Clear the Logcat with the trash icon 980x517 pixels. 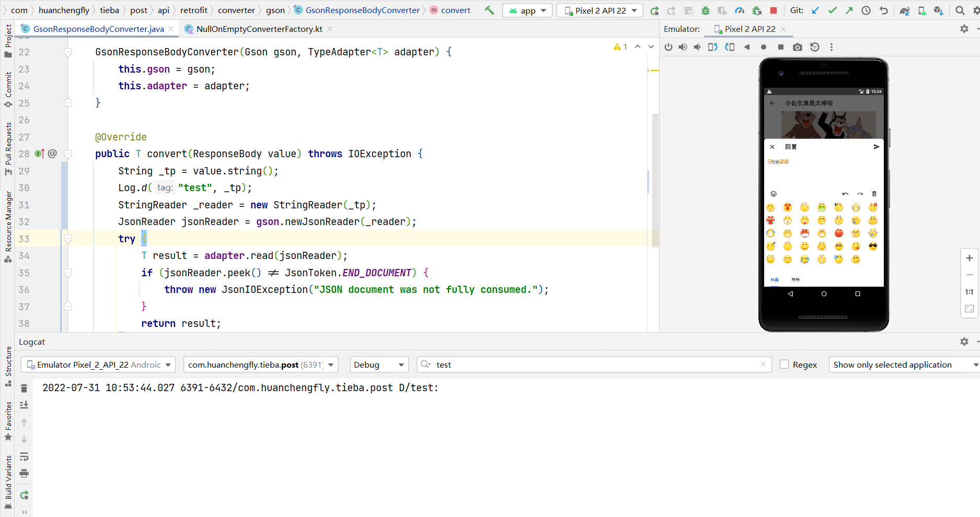24,388
